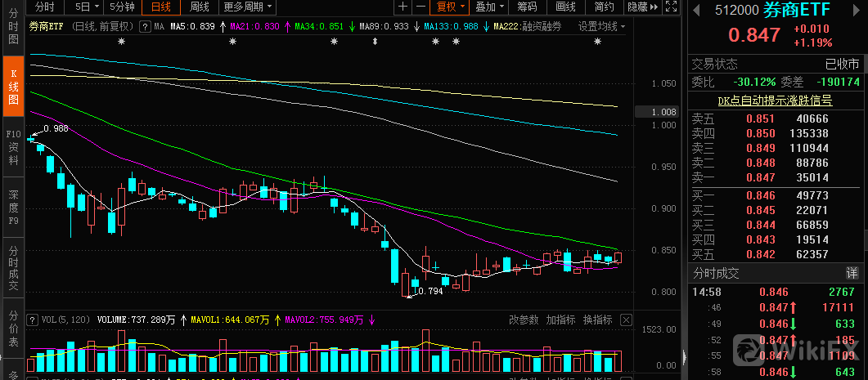Toggle the 画线 drawing tools

click(566, 7)
